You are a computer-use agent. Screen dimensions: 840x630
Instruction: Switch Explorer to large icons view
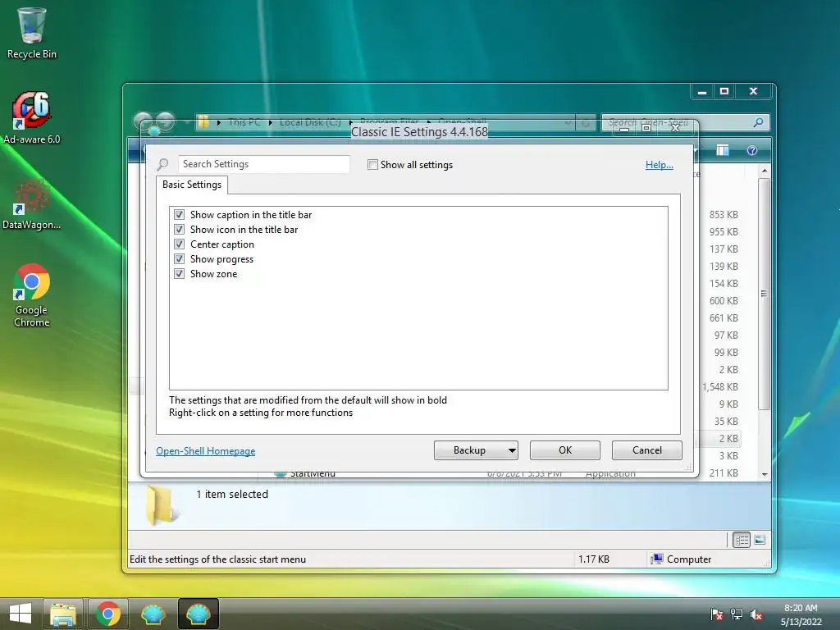pos(760,540)
